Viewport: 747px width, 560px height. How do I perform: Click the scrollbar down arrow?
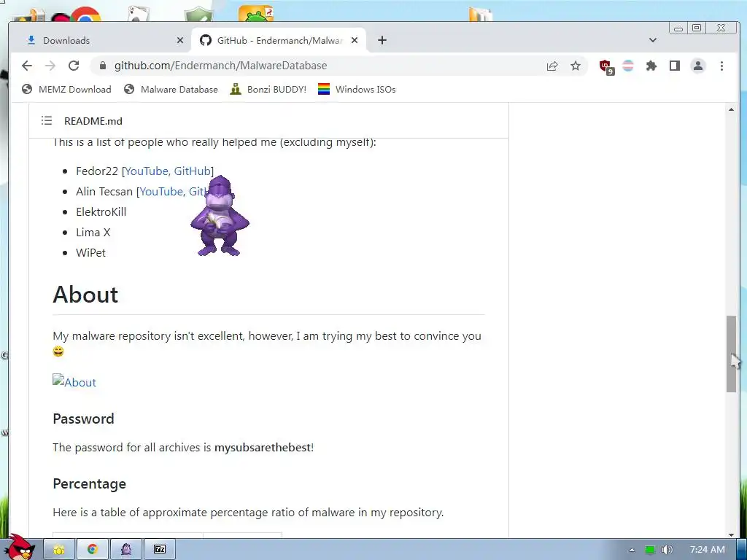pyautogui.click(x=731, y=534)
